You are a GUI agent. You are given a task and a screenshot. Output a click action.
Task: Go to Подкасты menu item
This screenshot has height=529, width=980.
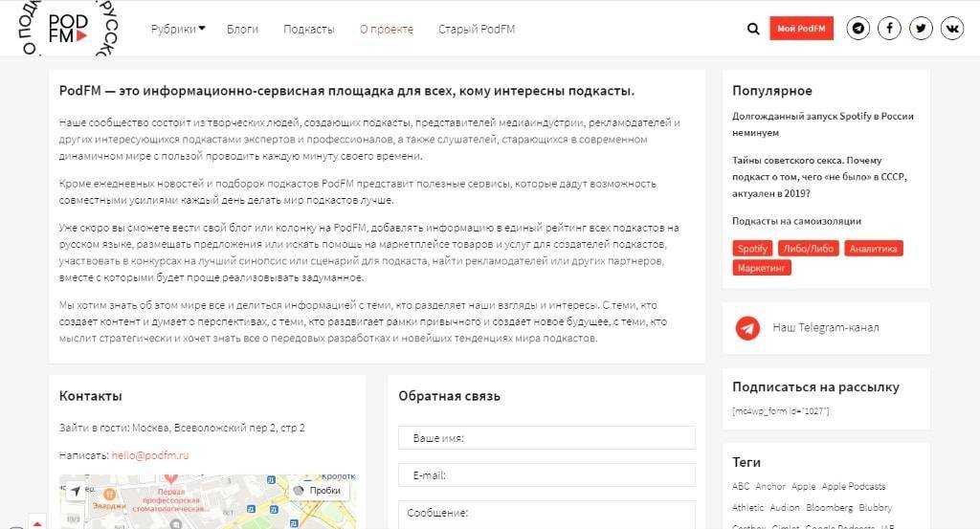coord(308,29)
